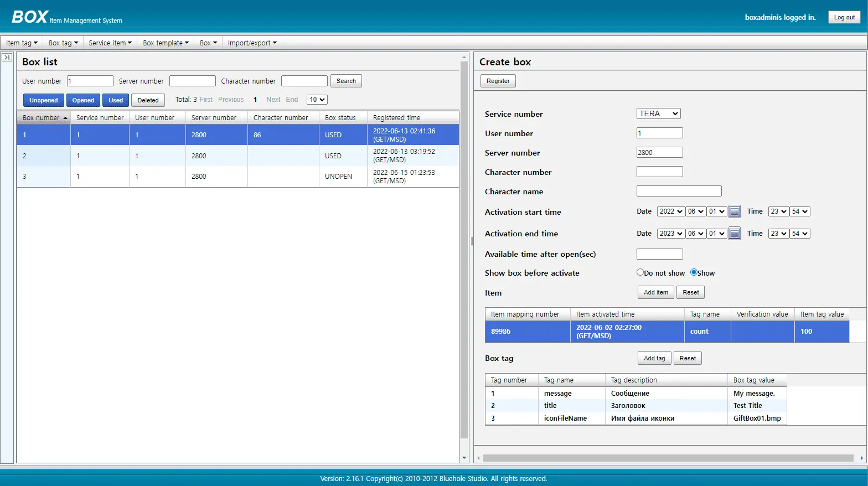Open the Item tag menu
Viewport: 868px width, 486px height.
point(22,43)
